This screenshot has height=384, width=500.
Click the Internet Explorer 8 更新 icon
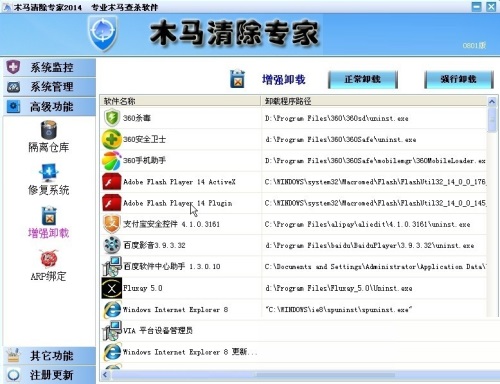coord(112,352)
